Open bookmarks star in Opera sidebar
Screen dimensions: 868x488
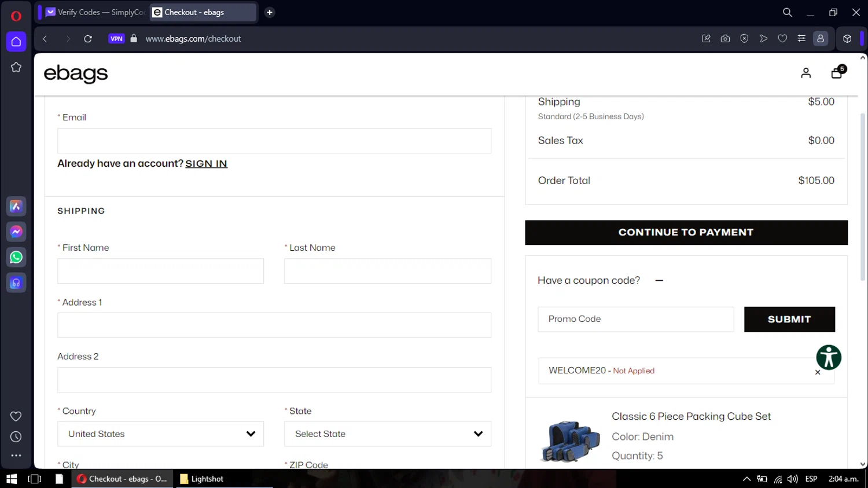(x=16, y=67)
